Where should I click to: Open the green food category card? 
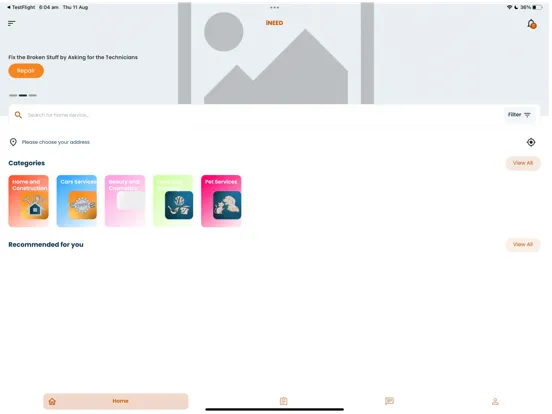click(x=173, y=201)
